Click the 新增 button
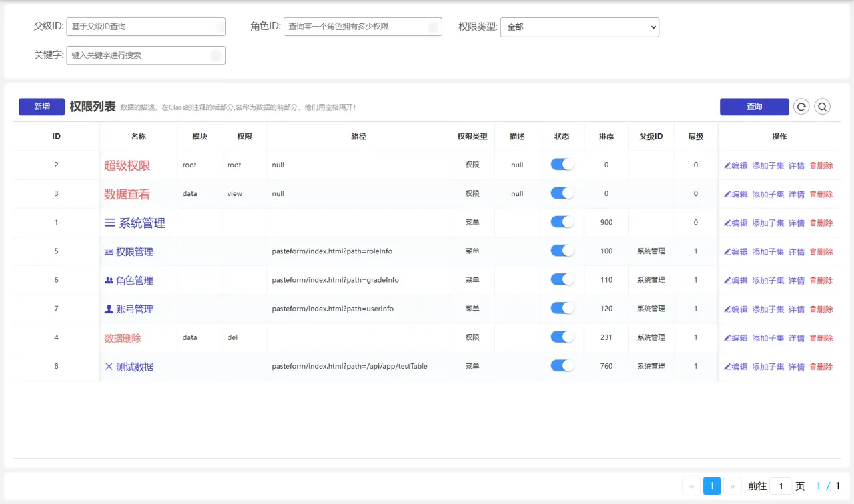Image resolution: width=854 pixels, height=504 pixels. pos(41,107)
